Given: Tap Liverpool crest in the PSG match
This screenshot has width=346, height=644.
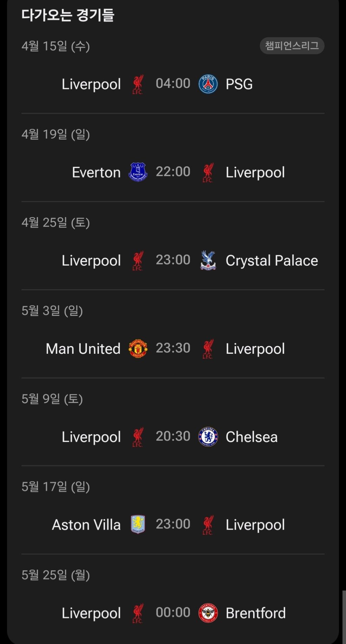Looking at the screenshot, I should [x=138, y=84].
